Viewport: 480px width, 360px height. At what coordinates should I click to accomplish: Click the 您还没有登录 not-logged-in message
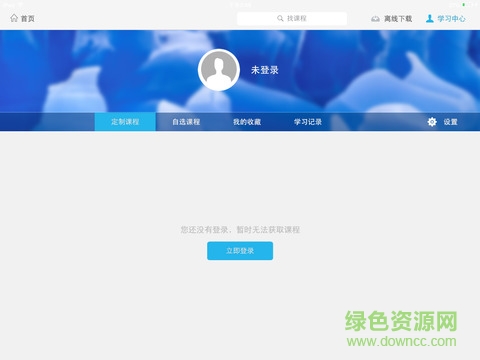(x=240, y=229)
